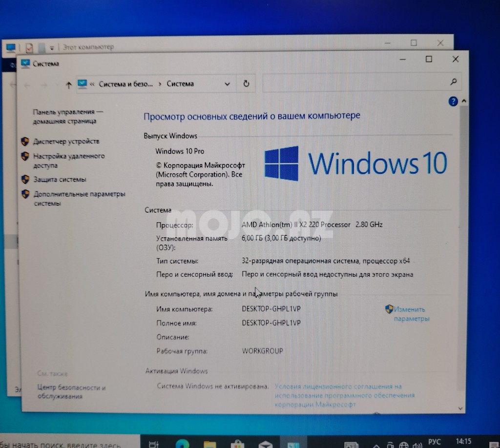Launch Microsoft Store from the taskbar
This screenshot has width=500, height=448.
[x=238, y=444]
